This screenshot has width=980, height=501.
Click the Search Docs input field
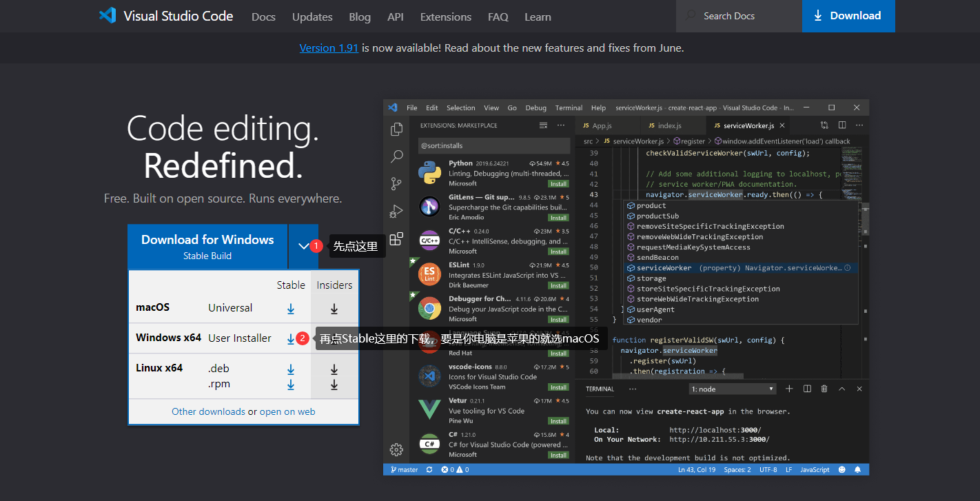tap(739, 16)
